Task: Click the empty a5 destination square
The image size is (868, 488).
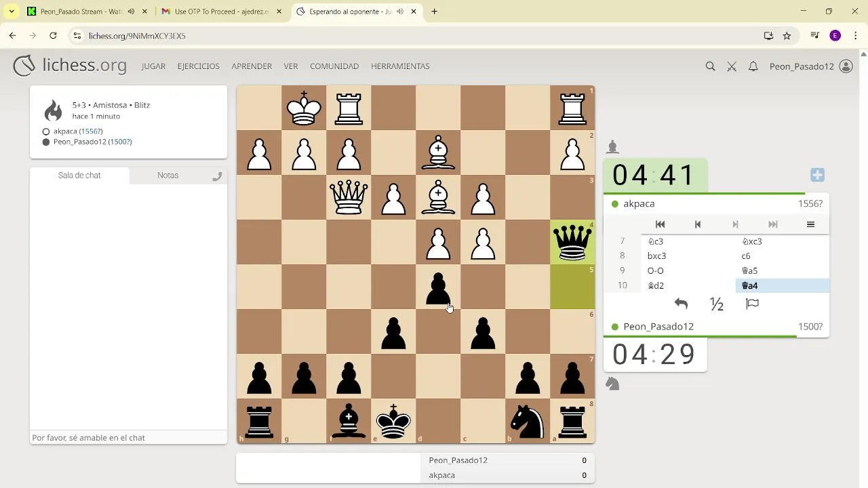Action: 572,287
